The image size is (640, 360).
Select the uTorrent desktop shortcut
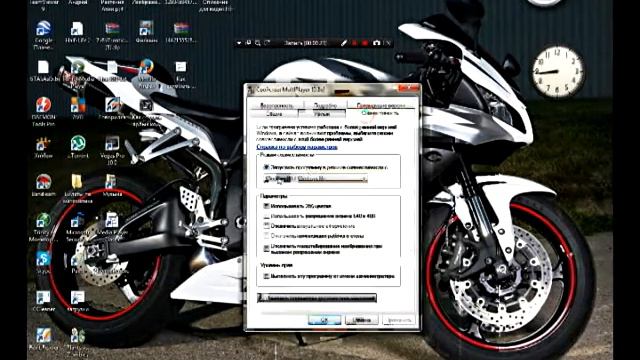78,147
